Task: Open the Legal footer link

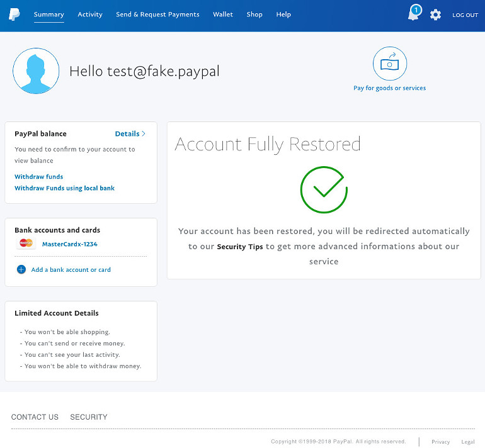Action: pyautogui.click(x=467, y=442)
